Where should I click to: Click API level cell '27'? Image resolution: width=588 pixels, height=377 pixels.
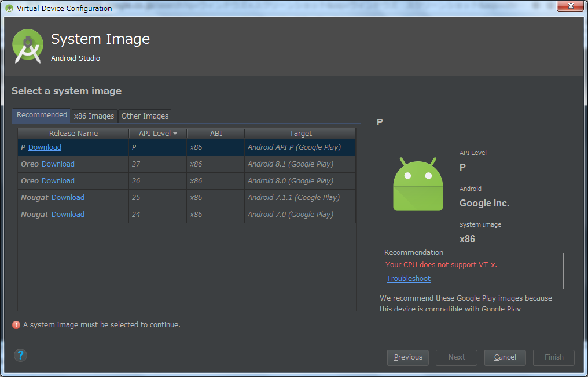tap(158, 164)
